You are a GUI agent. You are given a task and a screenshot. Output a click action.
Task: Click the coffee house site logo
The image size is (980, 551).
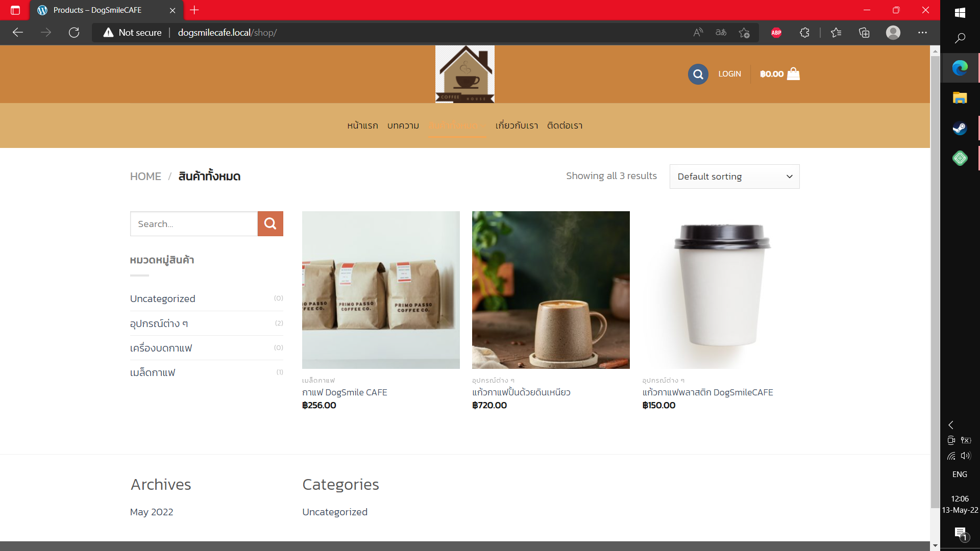click(464, 74)
